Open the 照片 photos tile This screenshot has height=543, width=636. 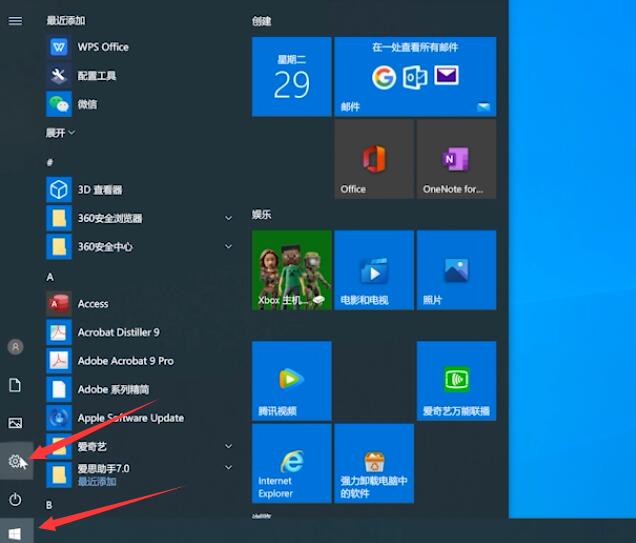[x=456, y=270]
